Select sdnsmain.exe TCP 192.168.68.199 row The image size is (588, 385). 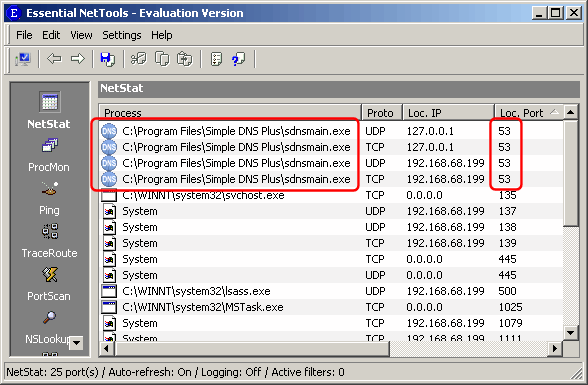tap(332, 180)
